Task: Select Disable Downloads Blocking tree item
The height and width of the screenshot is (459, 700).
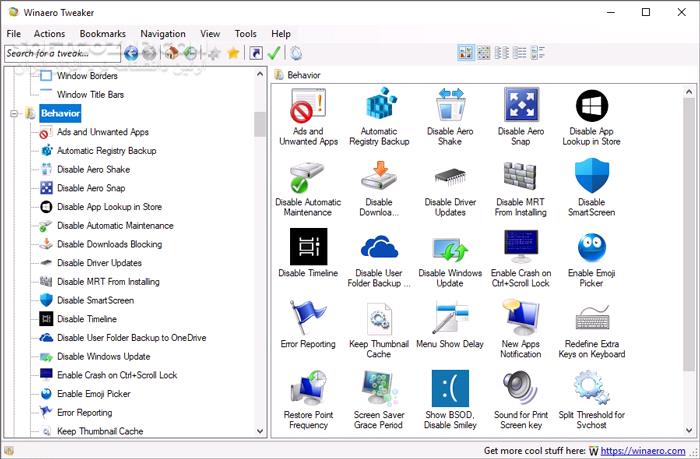Action: click(x=109, y=244)
